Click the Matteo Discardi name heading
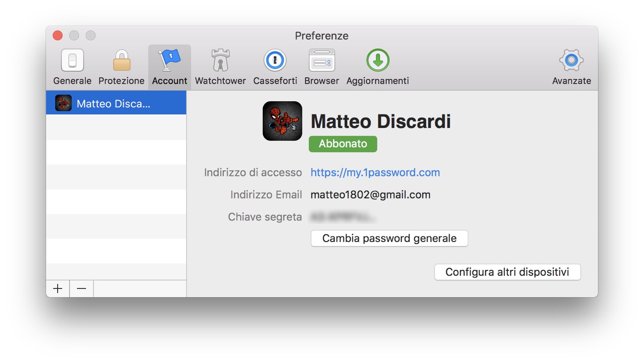The width and height of the screenshot is (644, 363). coord(380,121)
